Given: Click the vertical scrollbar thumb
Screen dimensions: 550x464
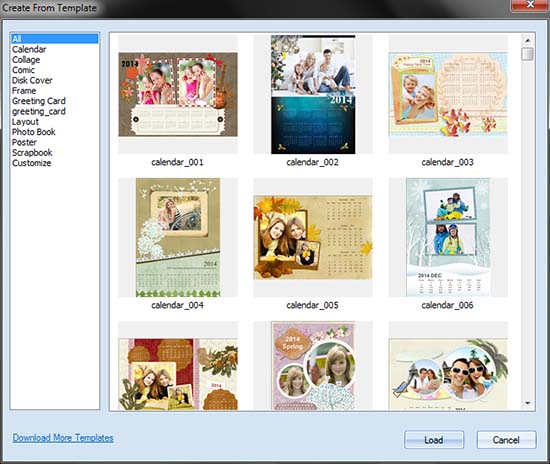Looking at the screenshot, I should point(528,54).
